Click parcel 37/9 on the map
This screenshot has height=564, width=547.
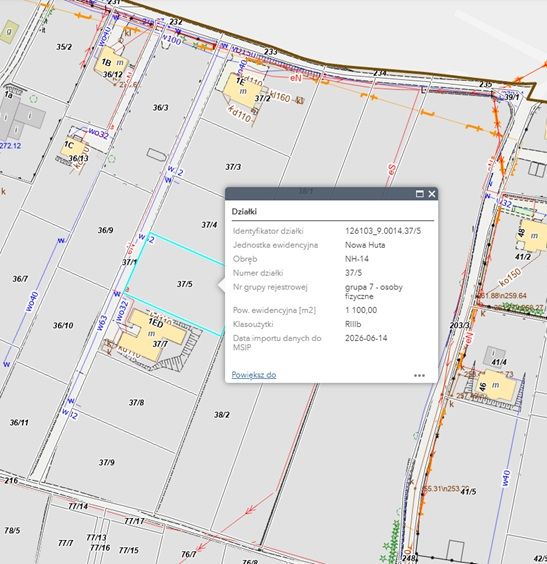point(107,462)
